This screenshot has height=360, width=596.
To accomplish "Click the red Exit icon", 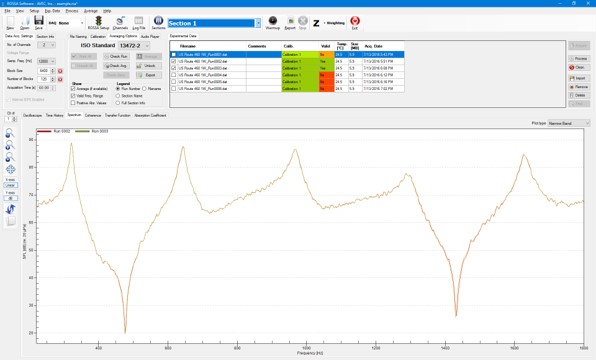I will point(355,23).
